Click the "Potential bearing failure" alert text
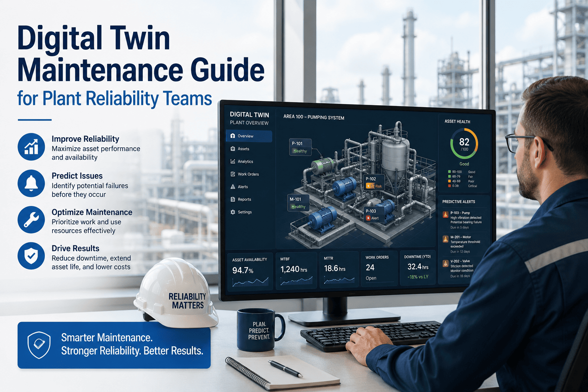 pos(466,222)
